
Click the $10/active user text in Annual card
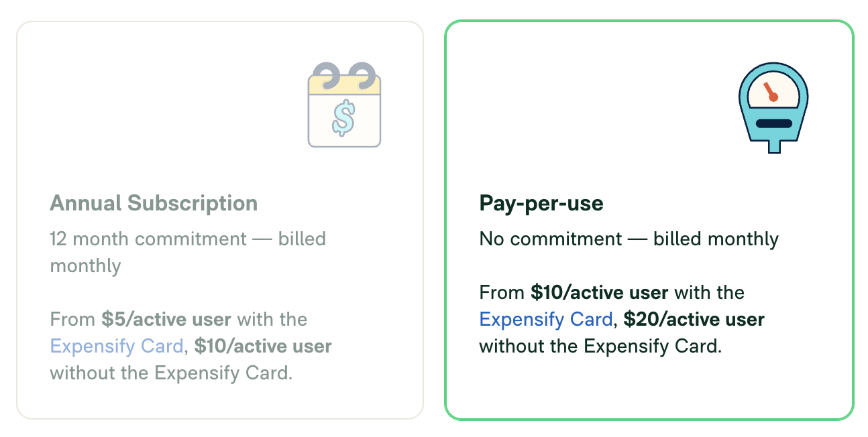pos(263,347)
